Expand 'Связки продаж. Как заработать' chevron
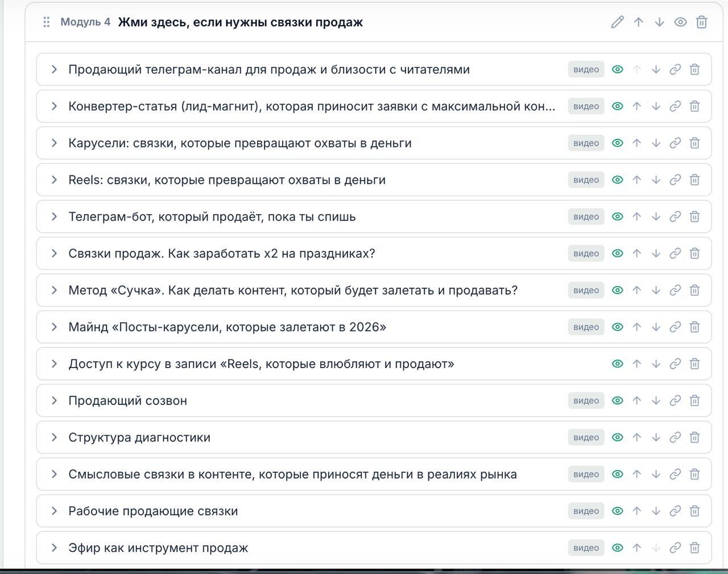The image size is (728, 574). [54, 254]
